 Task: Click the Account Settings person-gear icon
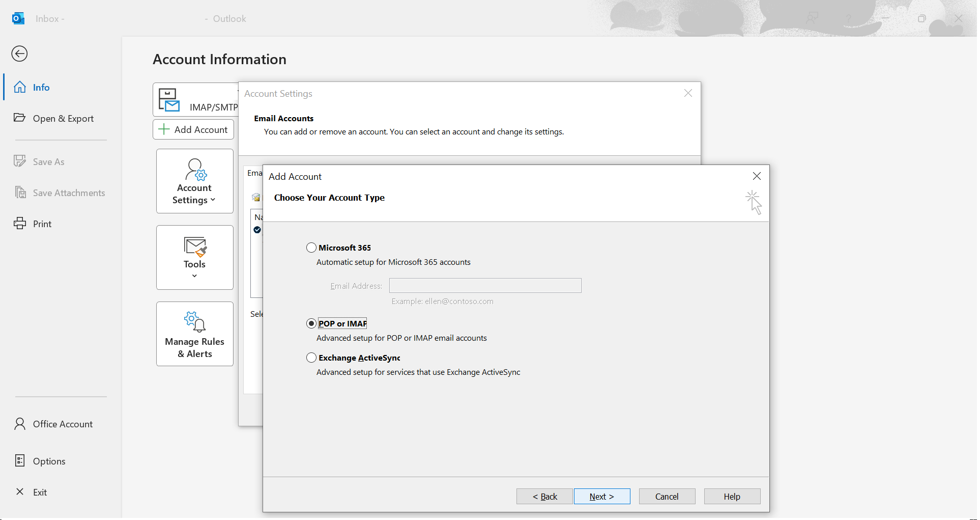point(195,170)
